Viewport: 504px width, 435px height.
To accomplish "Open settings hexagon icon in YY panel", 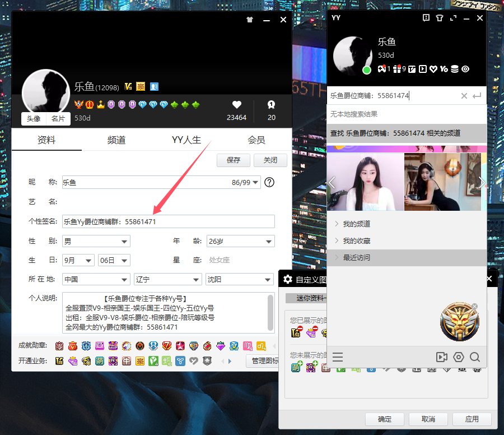I will point(459,357).
